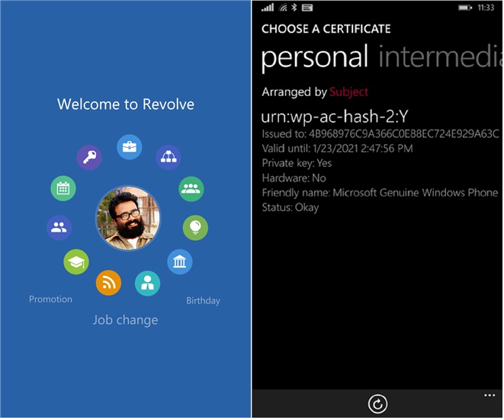
Task: Tap the Private key: Yes line
Action: tap(297, 163)
